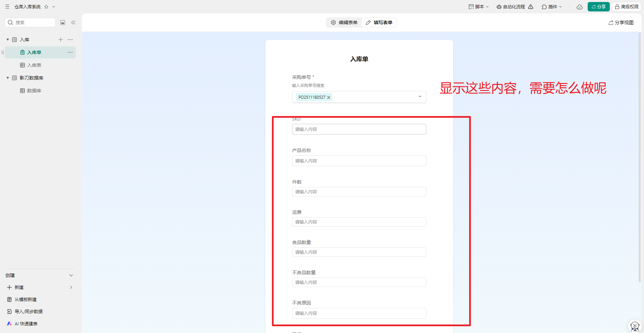The width and height of the screenshot is (644, 333).
Task: Open the 脚本 menu
Action: pos(479,7)
